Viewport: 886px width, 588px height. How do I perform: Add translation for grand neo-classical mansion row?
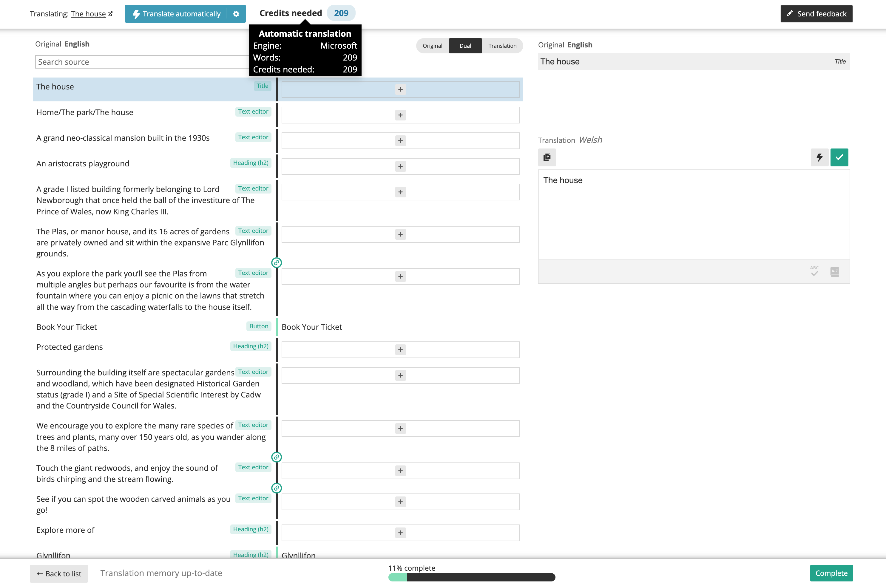(x=400, y=141)
